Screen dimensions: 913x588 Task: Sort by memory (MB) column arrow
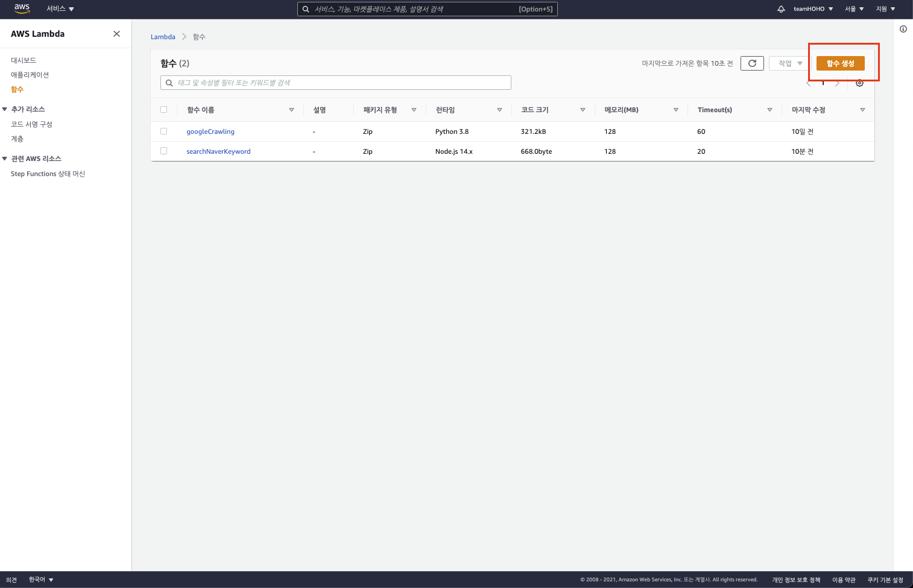675,110
